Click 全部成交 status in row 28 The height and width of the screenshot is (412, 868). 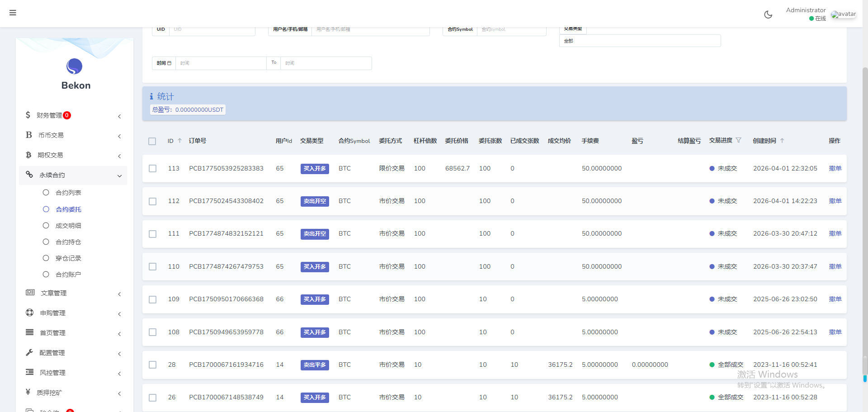[726, 365]
